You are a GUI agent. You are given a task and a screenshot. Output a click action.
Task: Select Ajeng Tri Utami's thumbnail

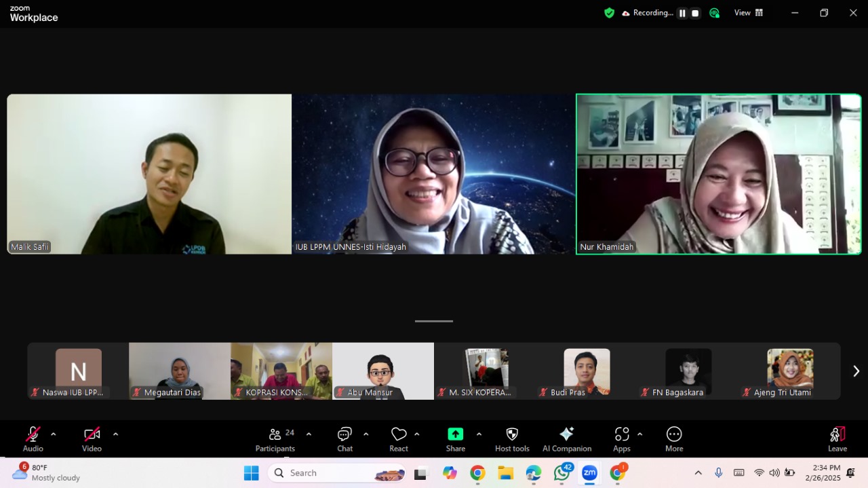[790, 371]
